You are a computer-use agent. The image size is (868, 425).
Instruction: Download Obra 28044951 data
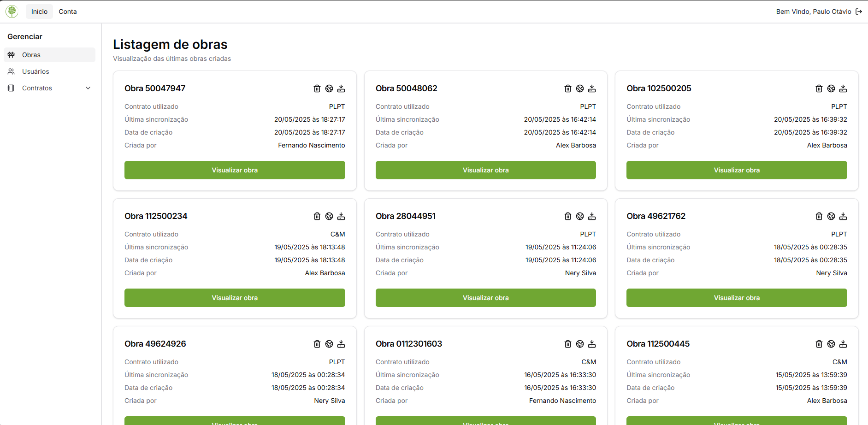click(592, 216)
